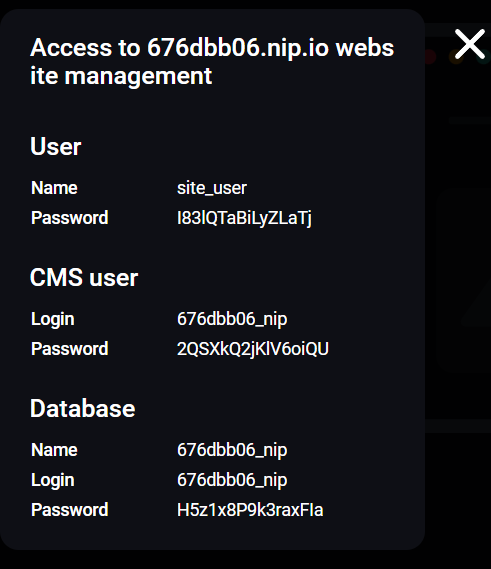Click the Password label under CMS user
The width and height of the screenshot is (491, 569).
click(70, 349)
